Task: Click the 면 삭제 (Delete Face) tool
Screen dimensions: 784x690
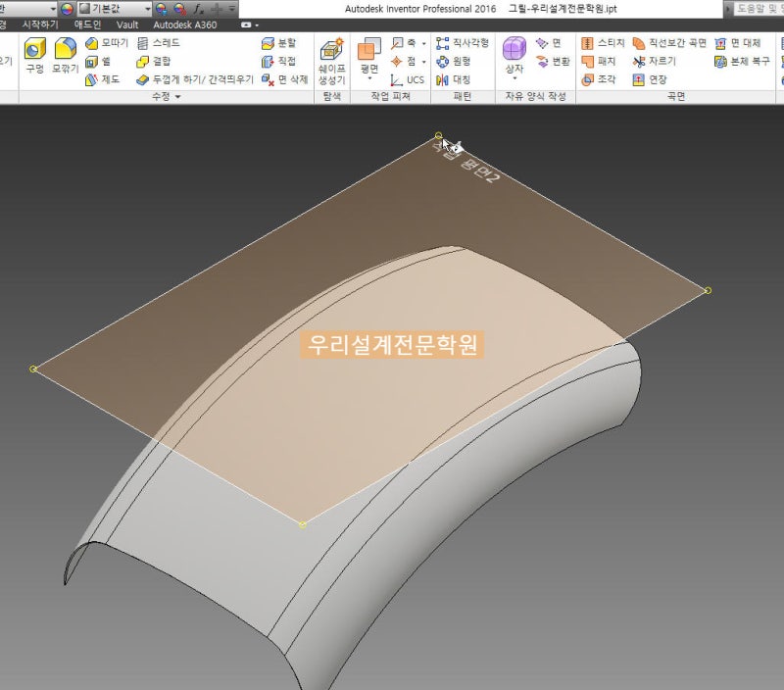Action: 284,79
